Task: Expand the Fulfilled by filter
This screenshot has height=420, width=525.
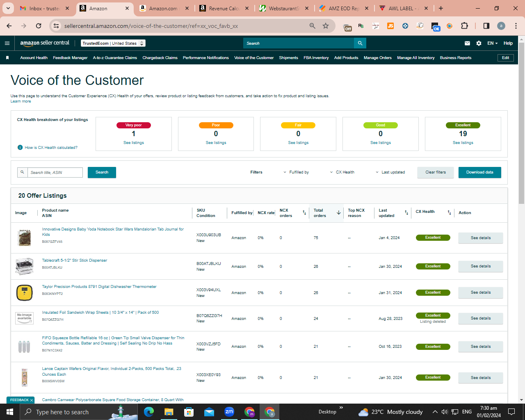Action: point(296,172)
